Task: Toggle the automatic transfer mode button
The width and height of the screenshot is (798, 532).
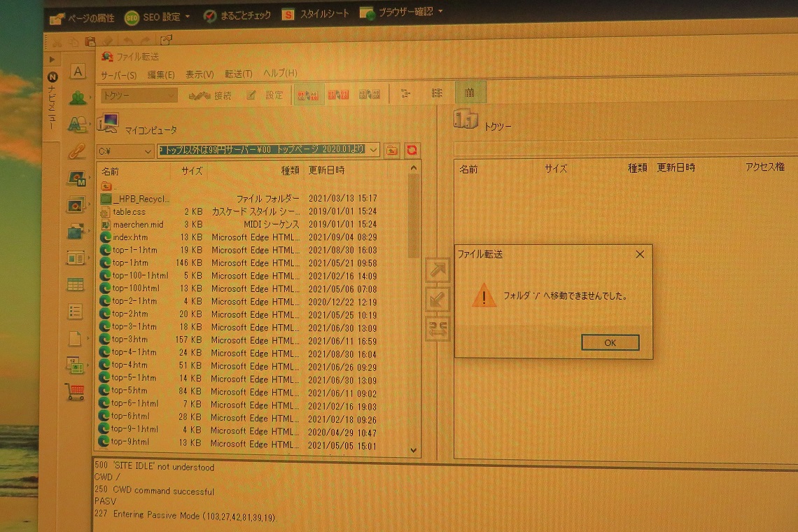Action: click(308, 94)
